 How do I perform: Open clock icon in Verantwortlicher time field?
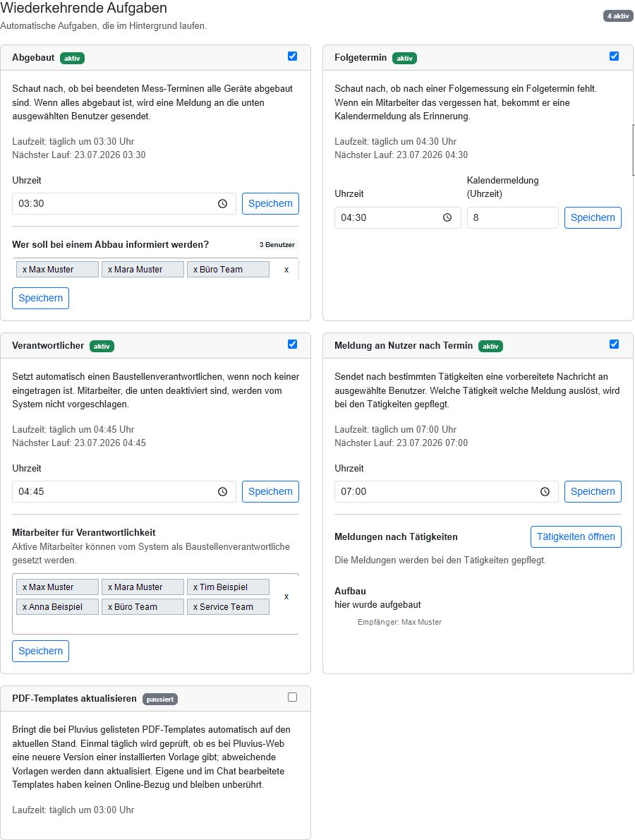[223, 492]
